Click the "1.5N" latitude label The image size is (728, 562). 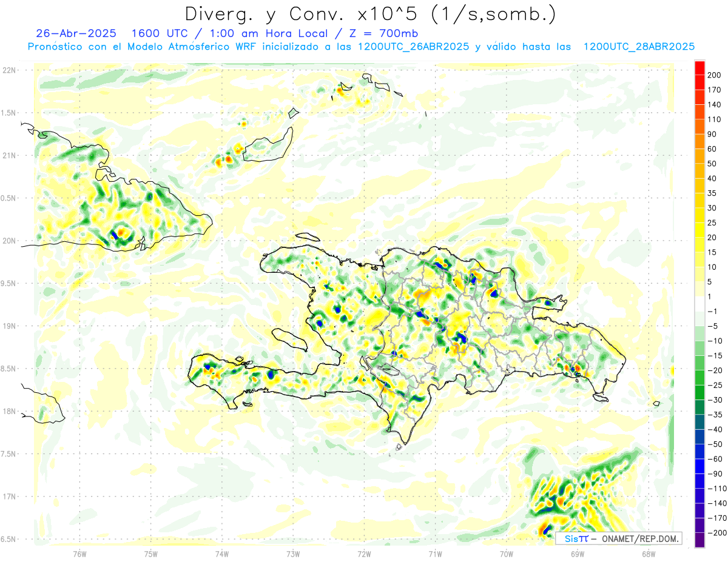9,113
